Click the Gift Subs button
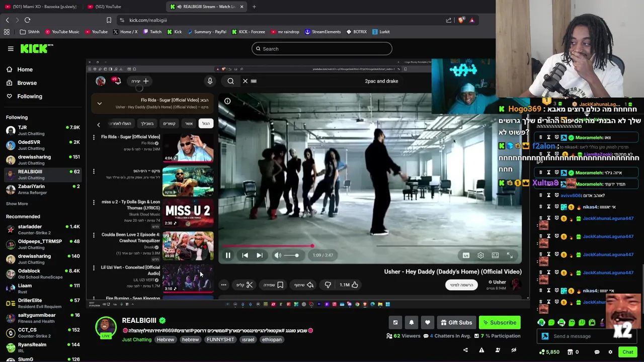Screen dimensions: 644x362 tap(456, 322)
